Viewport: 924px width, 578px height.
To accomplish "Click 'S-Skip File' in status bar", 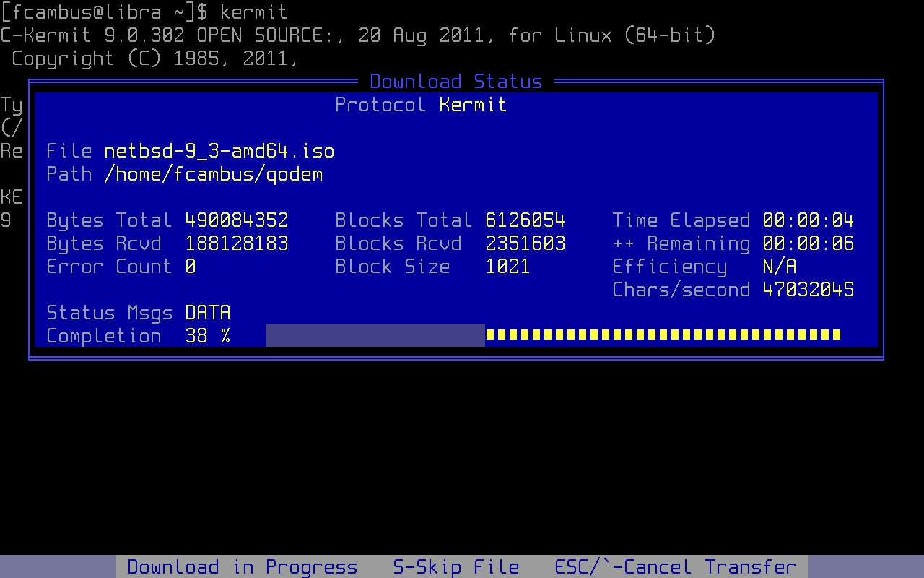I will [x=456, y=567].
